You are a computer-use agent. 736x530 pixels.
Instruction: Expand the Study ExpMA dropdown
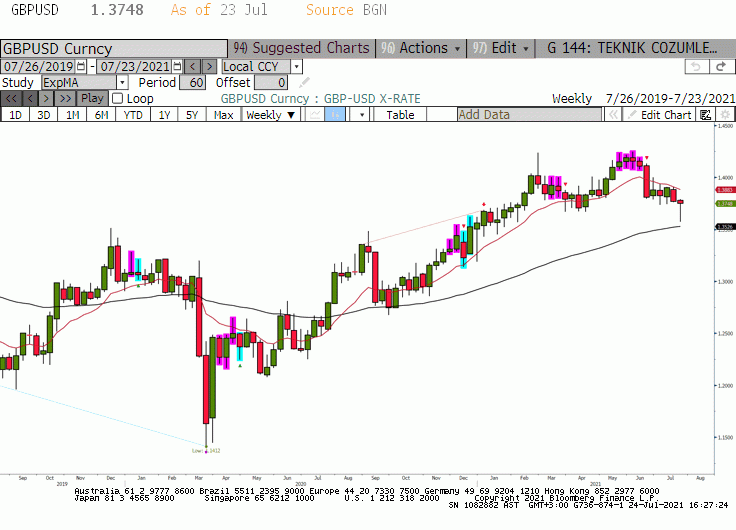[x=122, y=83]
